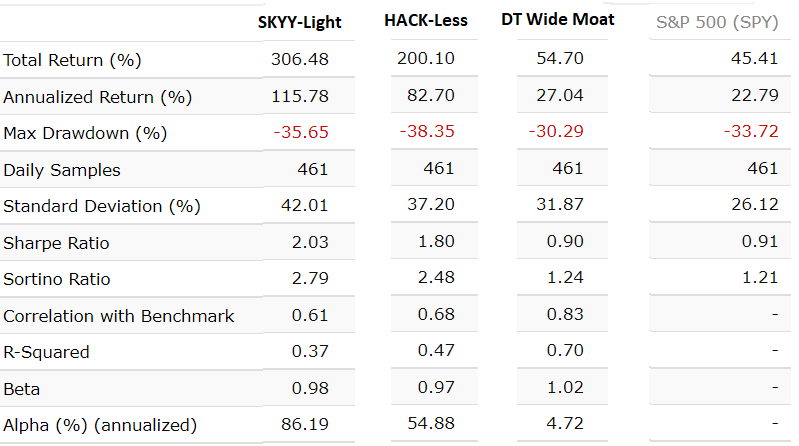This screenshot has height=446, width=799.
Task: Select the Correlation with Benchmark row label
Action: [119, 316]
